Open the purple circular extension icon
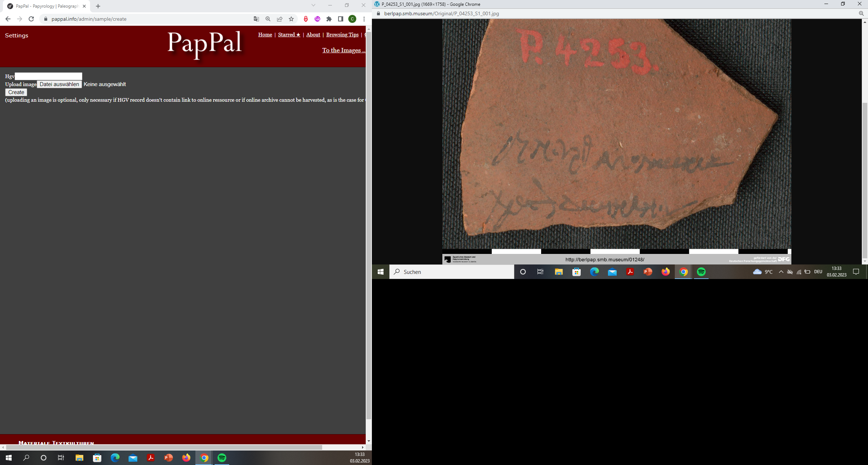This screenshot has height=465, width=868. (317, 19)
